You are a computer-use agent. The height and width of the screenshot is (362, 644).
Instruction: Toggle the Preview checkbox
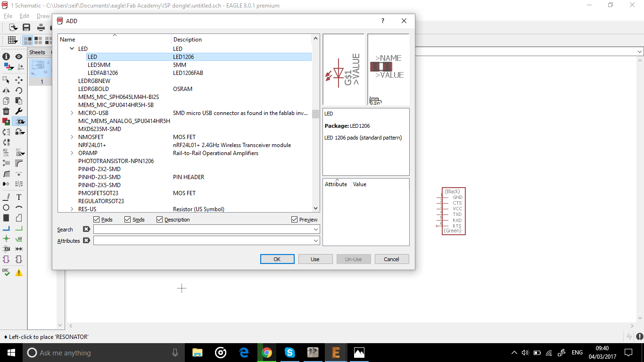294,220
